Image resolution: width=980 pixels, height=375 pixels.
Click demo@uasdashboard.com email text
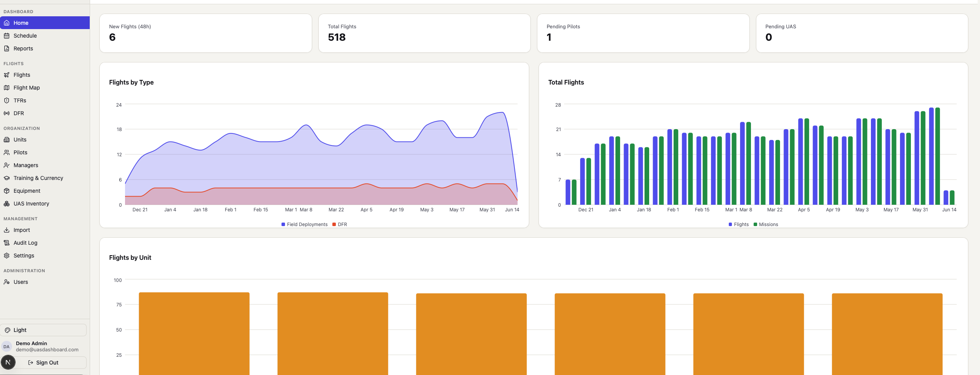(47, 349)
